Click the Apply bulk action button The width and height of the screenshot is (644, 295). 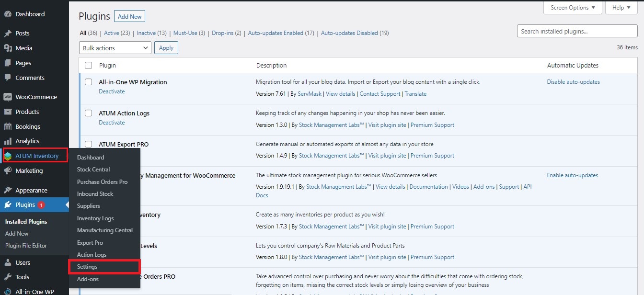tap(166, 48)
